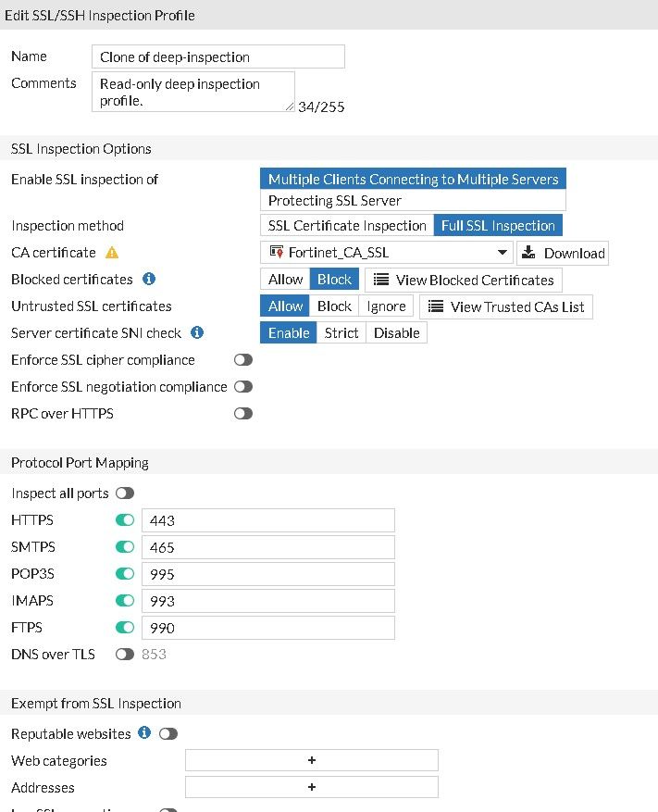Open View Blocked Certificates list
The width and height of the screenshot is (658, 812).
pos(464,280)
